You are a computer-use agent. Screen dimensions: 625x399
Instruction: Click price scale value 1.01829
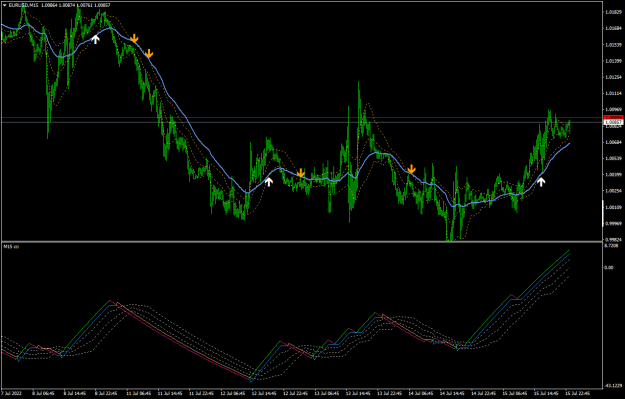point(613,12)
